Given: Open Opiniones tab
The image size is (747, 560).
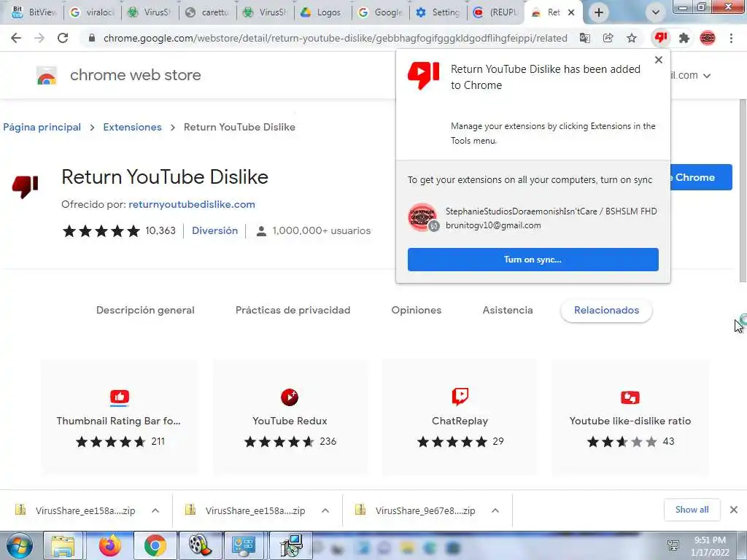Looking at the screenshot, I should [417, 310].
